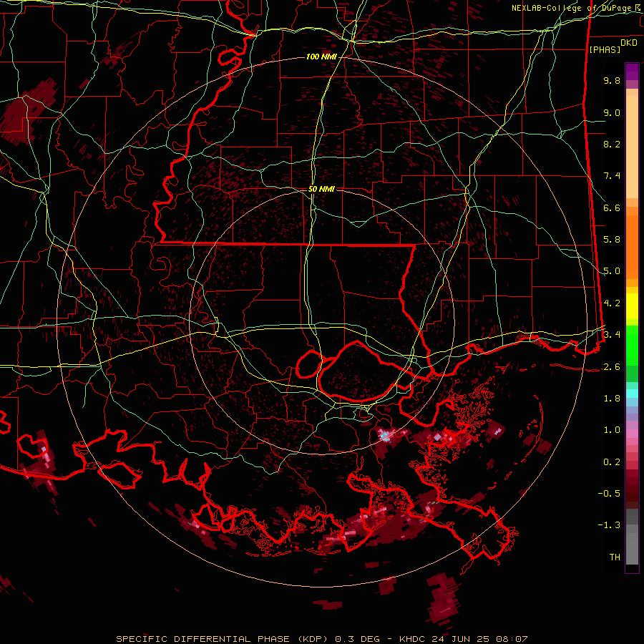
Task: Click the 1.0 value on color scale
Action: coord(612,430)
